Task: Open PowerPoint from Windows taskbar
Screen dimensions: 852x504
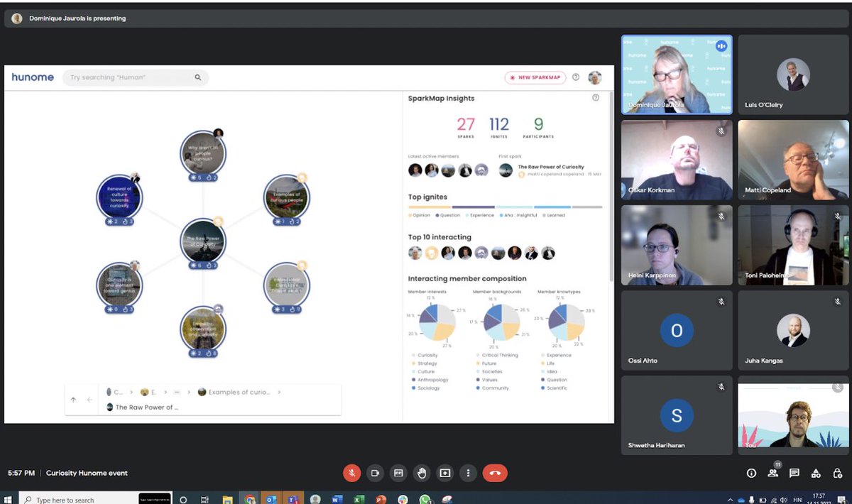Action: (x=381, y=499)
